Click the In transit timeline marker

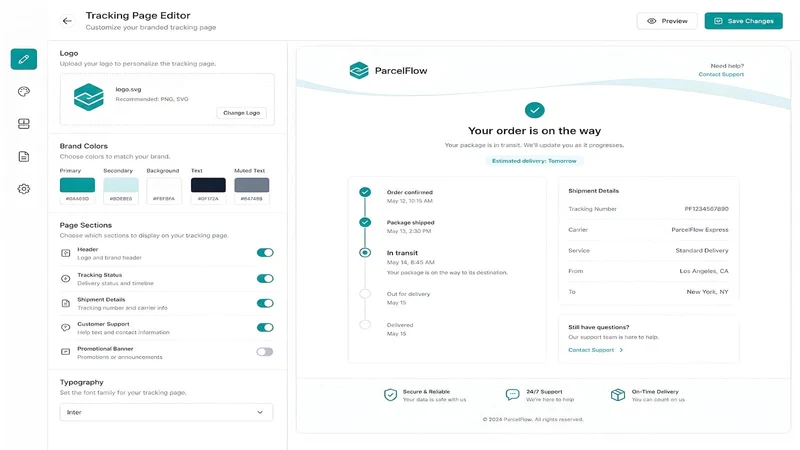point(365,253)
